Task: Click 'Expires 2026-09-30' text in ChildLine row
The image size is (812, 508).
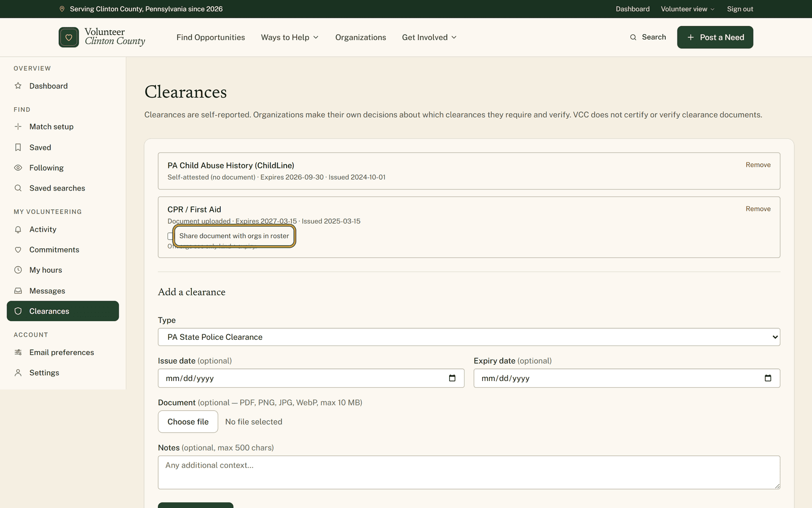Action: pyautogui.click(x=292, y=177)
